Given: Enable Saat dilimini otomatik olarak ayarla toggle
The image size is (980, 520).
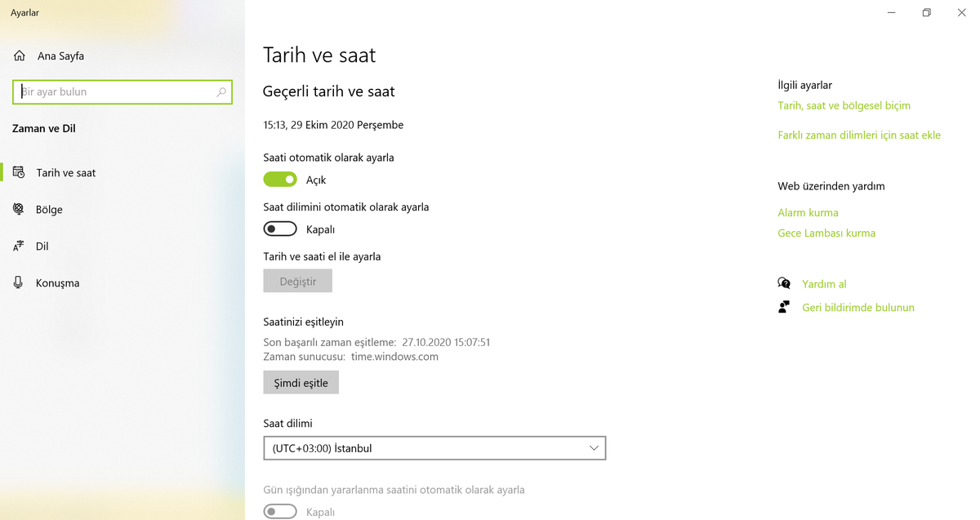Looking at the screenshot, I should point(280,229).
